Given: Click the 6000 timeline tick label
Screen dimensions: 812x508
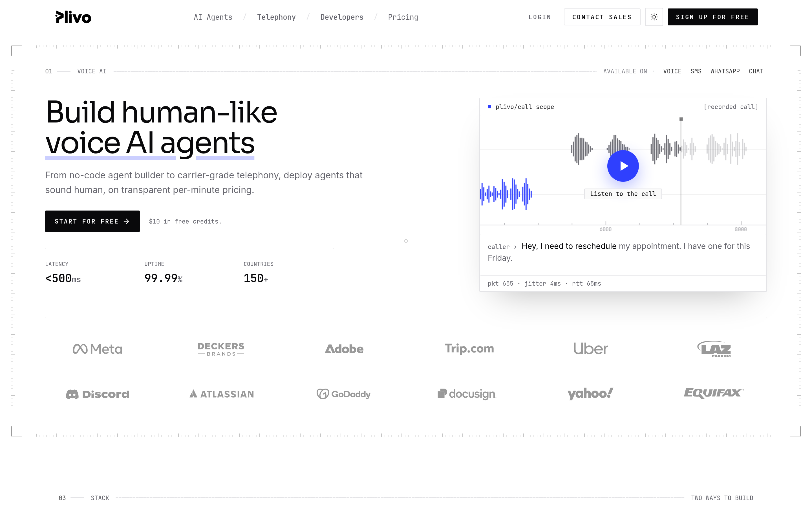Looking at the screenshot, I should click(605, 229).
